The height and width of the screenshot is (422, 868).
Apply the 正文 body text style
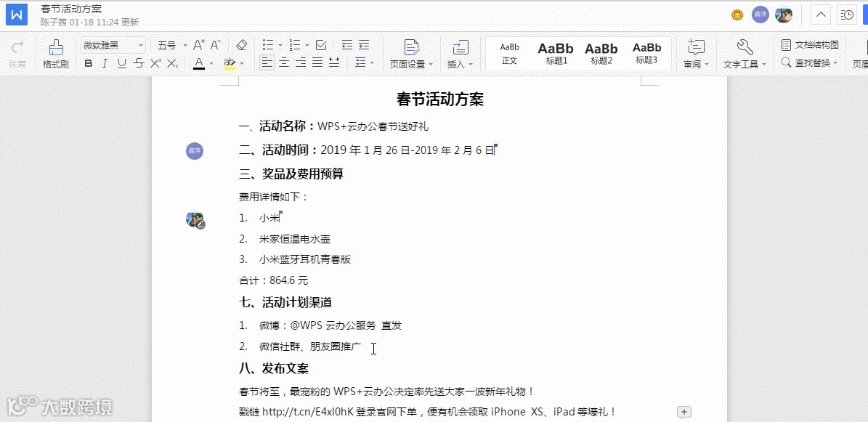point(509,54)
